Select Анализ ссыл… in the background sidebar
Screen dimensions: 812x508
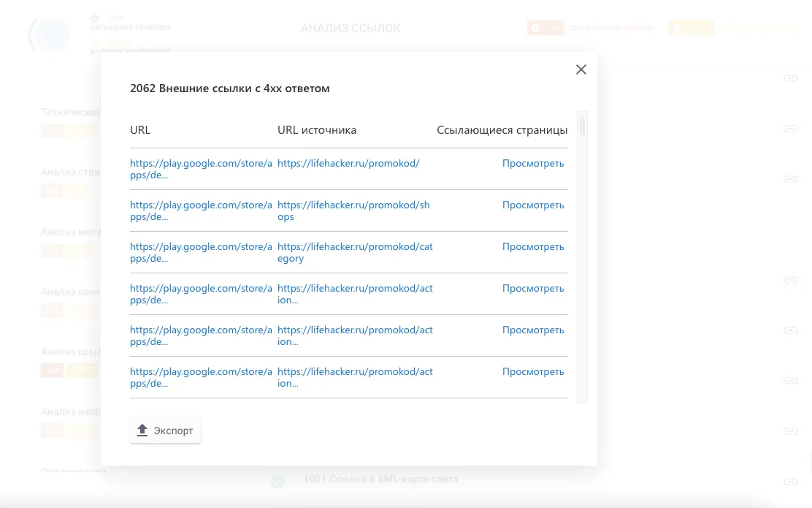(x=71, y=352)
